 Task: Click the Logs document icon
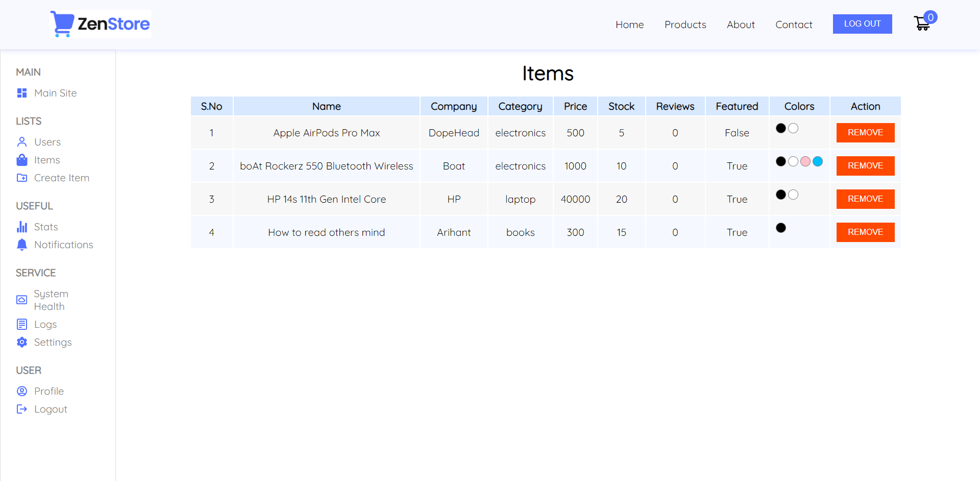click(x=22, y=324)
